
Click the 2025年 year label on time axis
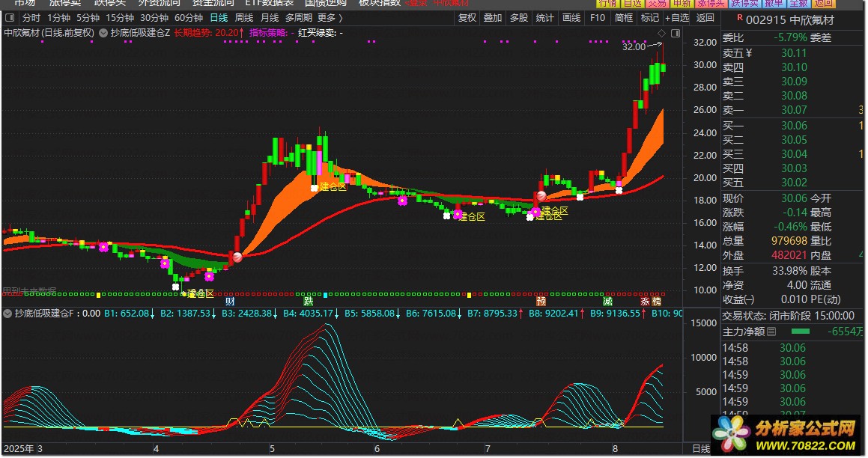point(19,448)
